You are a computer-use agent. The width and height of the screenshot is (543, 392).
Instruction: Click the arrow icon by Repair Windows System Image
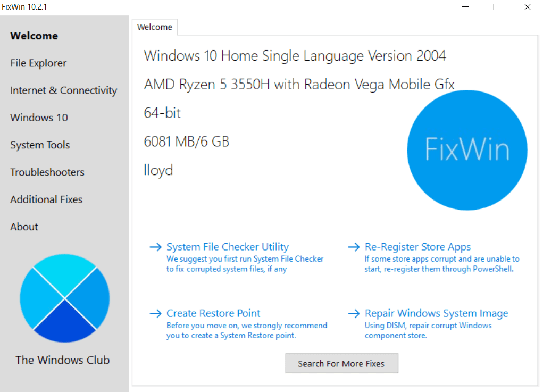[x=353, y=313]
